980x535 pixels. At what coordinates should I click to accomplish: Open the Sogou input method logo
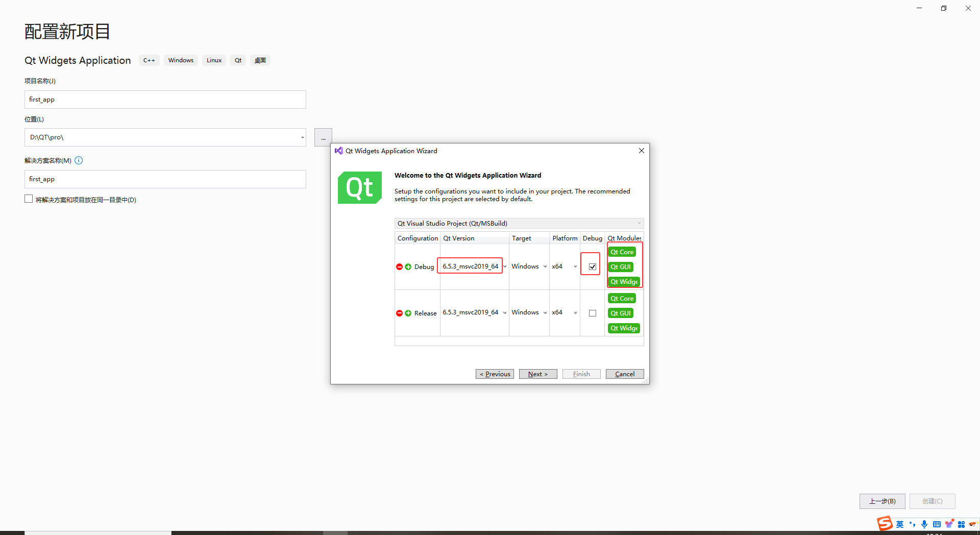(x=885, y=524)
